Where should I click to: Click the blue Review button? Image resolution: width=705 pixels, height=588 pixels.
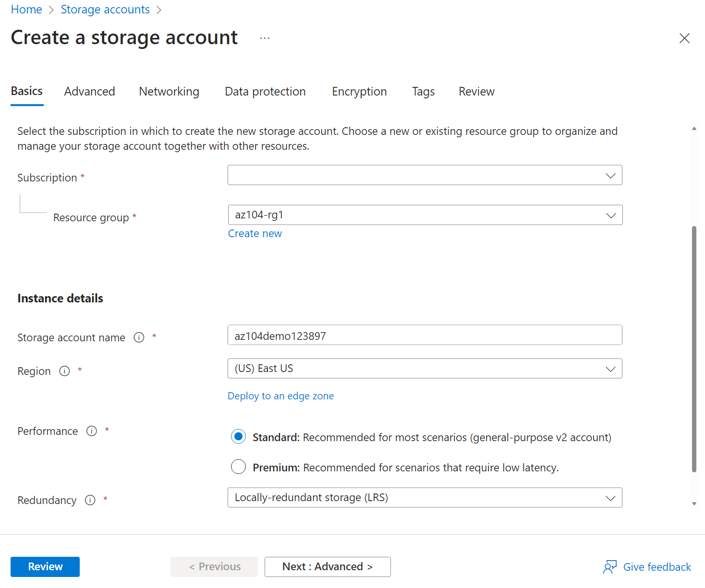click(x=45, y=567)
